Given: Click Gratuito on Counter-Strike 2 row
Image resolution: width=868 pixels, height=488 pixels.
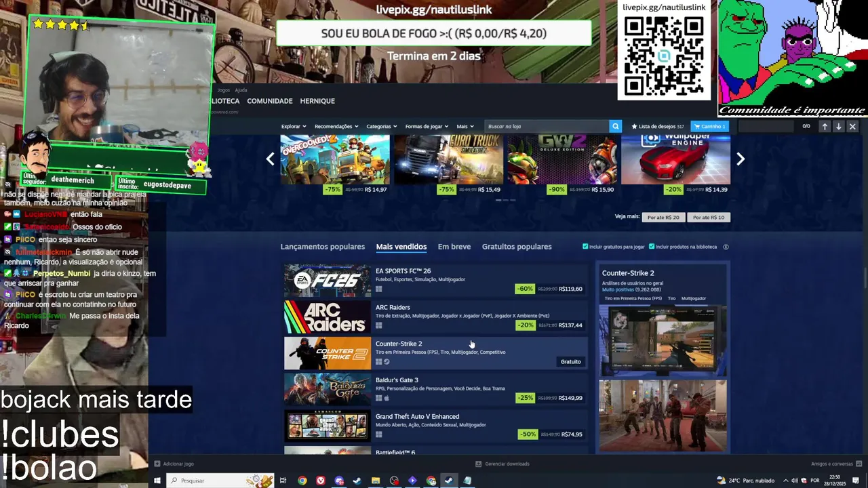Looking at the screenshot, I should click(x=570, y=361).
